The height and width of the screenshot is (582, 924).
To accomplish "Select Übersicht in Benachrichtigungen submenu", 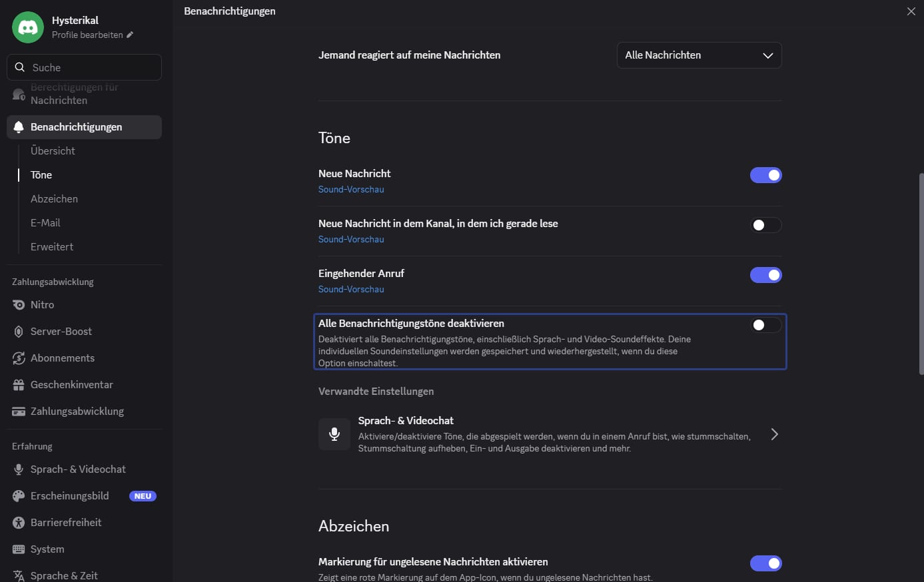I will (53, 151).
